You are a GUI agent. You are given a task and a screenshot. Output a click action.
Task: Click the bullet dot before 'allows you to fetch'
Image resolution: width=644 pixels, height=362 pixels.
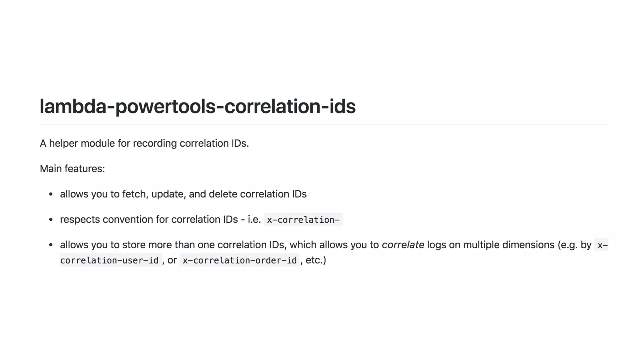pyautogui.click(x=51, y=194)
